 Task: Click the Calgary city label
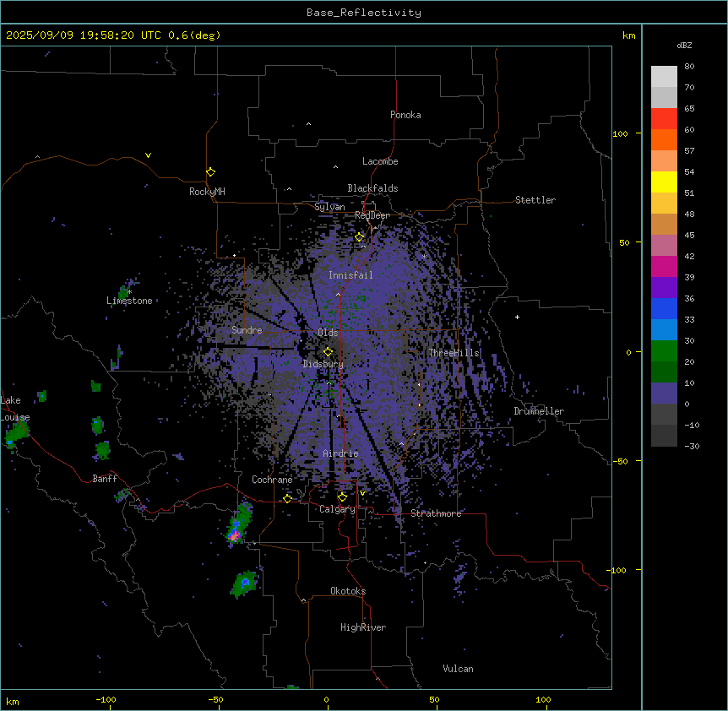coord(337,509)
